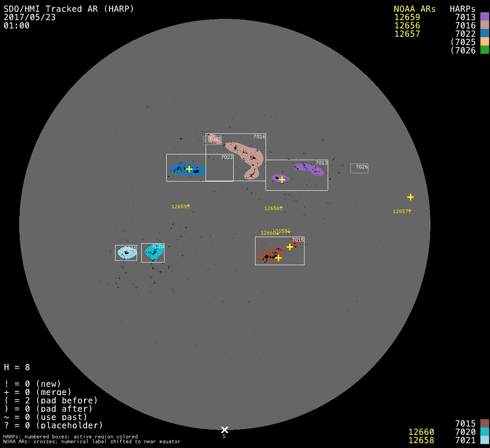
Task: Click the purple swatch for HARP 7013
Action: pyautogui.click(x=484, y=17)
